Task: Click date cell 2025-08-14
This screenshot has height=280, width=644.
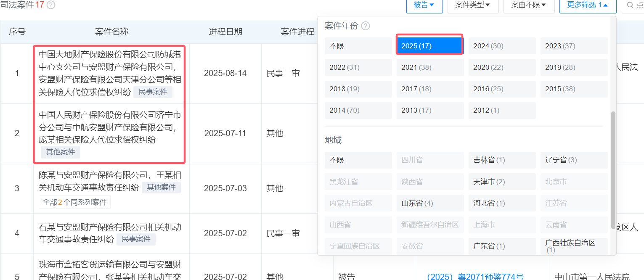Action: coord(225,73)
